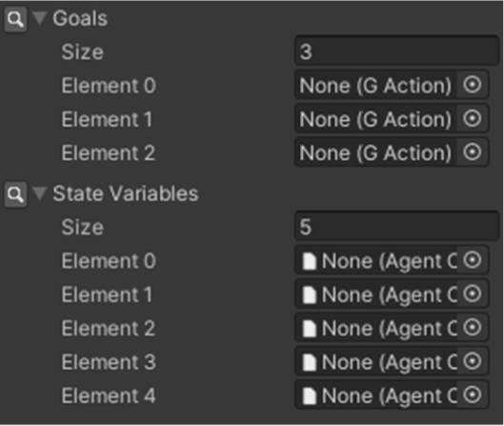Collapse the Goals array foldout
The width and height of the screenshot is (504, 426).
coord(40,18)
